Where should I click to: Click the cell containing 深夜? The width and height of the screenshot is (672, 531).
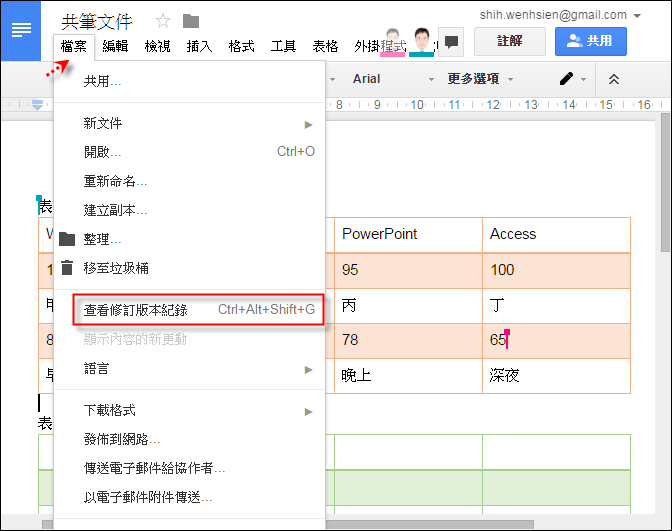point(556,376)
